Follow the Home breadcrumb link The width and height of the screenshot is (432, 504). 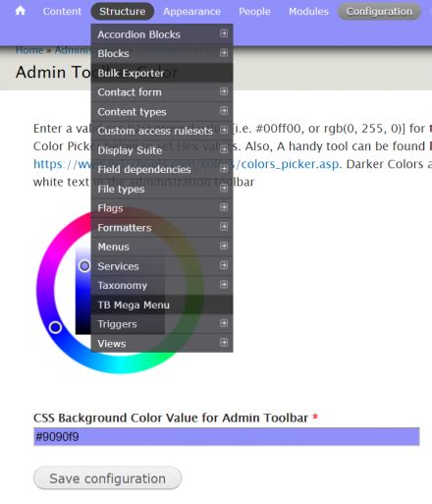[x=29, y=50]
